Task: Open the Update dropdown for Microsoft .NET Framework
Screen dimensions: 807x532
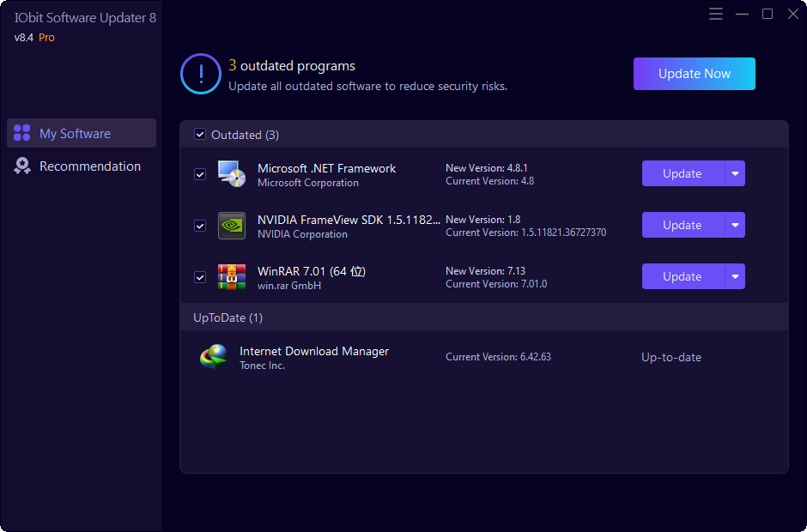Action: coord(736,173)
